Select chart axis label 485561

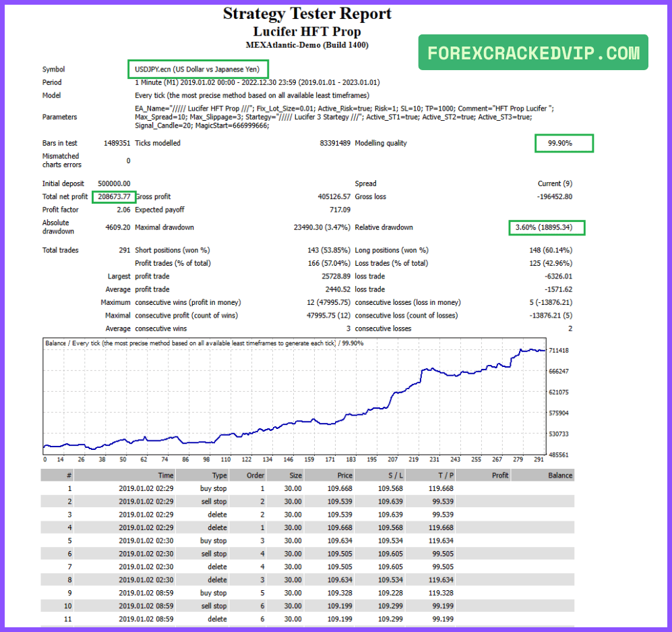[559, 455]
